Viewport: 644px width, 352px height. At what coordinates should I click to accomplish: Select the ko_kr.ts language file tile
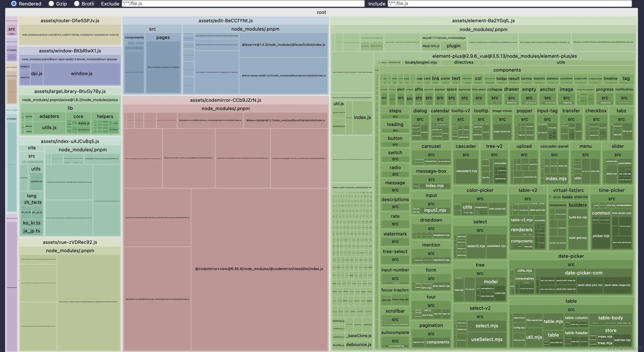click(x=31, y=223)
